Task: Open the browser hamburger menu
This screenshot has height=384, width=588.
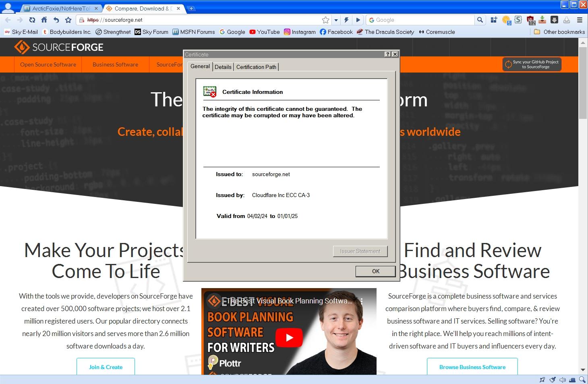Action: (580, 20)
